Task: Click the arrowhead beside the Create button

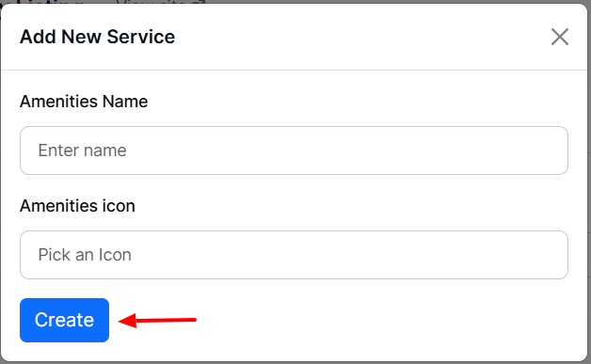Action: pyautogui.click(x=127, y=321)
